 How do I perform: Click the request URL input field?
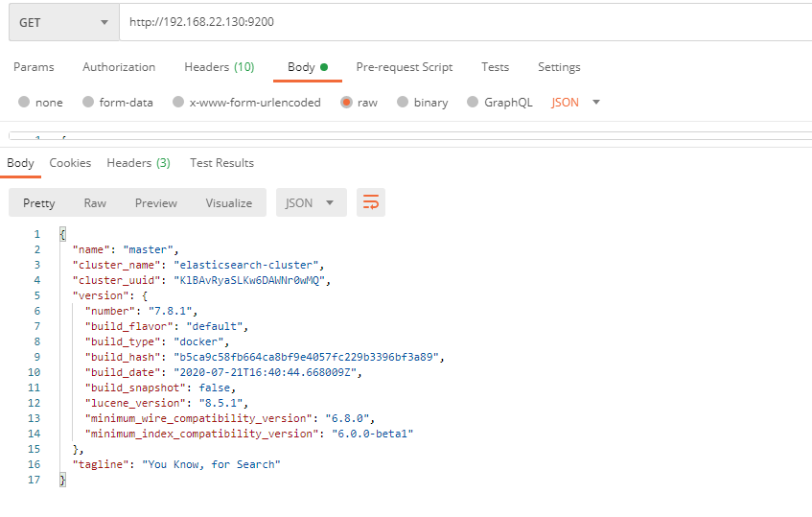click(466, 22)
